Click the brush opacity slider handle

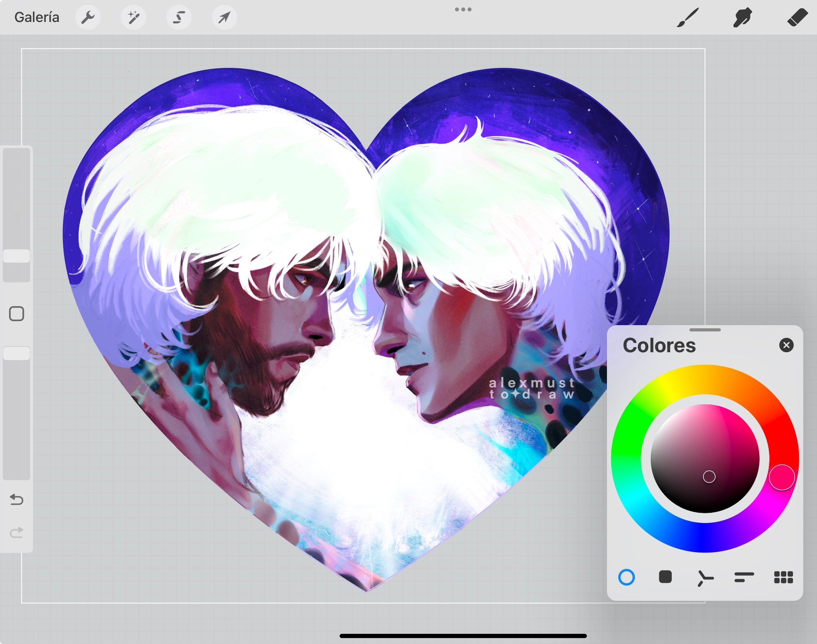pos(16,354)
